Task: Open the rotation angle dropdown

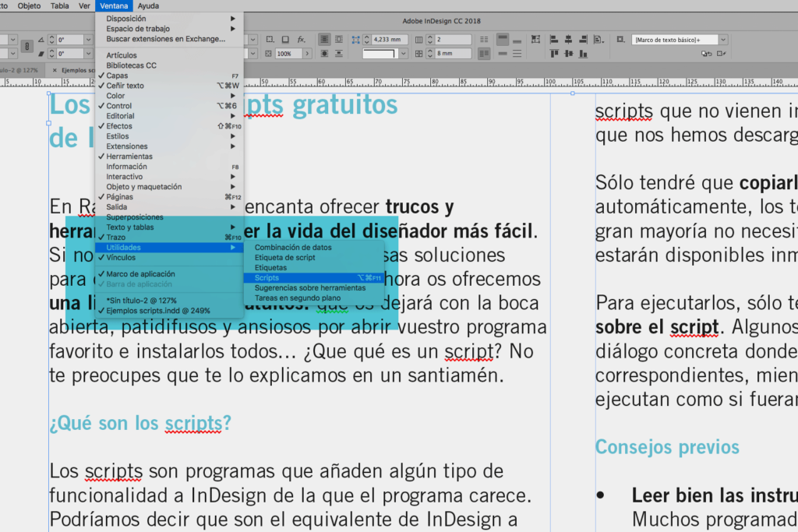Action: (x=88, y=40)
